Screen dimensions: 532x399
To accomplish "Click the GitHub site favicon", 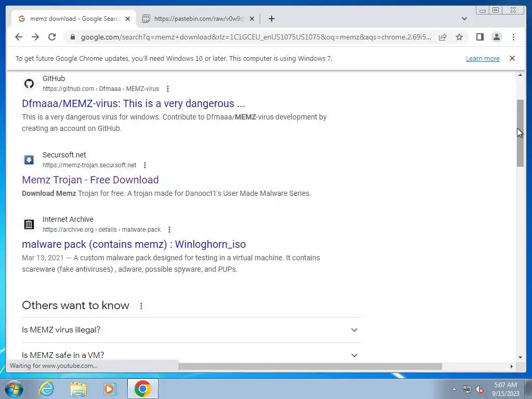I will [29, 84].
